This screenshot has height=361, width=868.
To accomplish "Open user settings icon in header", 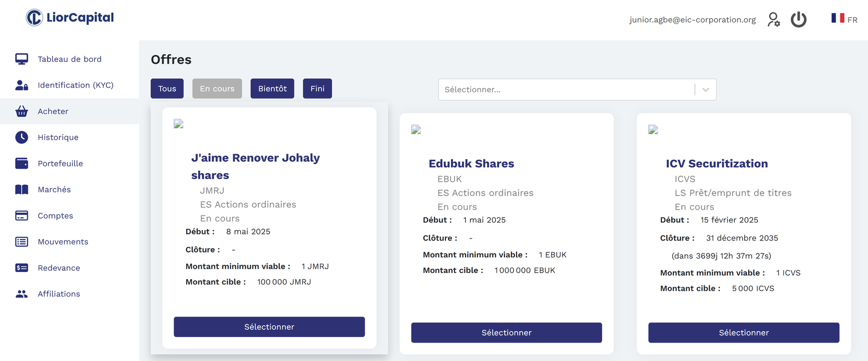I will (x=774, y=20).
